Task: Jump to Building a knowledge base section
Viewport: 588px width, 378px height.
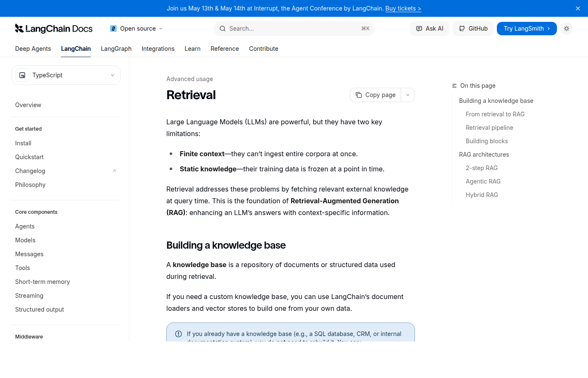Action: click(496, 101)
